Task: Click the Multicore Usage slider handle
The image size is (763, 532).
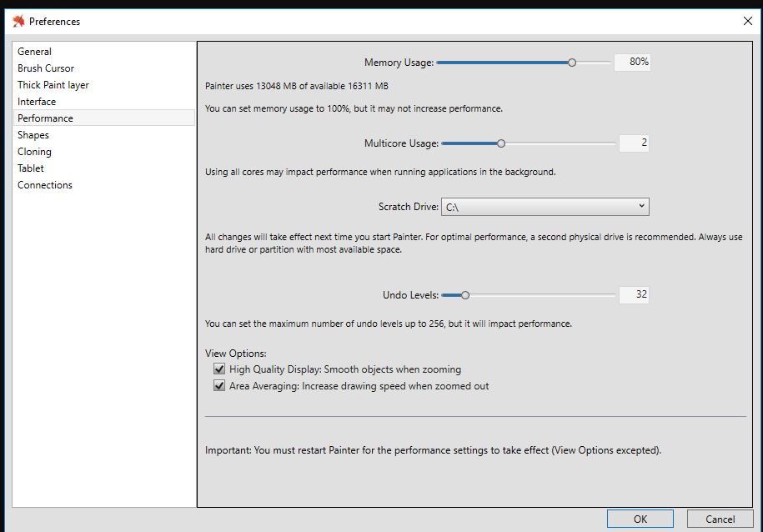Action: pos(500,143)
